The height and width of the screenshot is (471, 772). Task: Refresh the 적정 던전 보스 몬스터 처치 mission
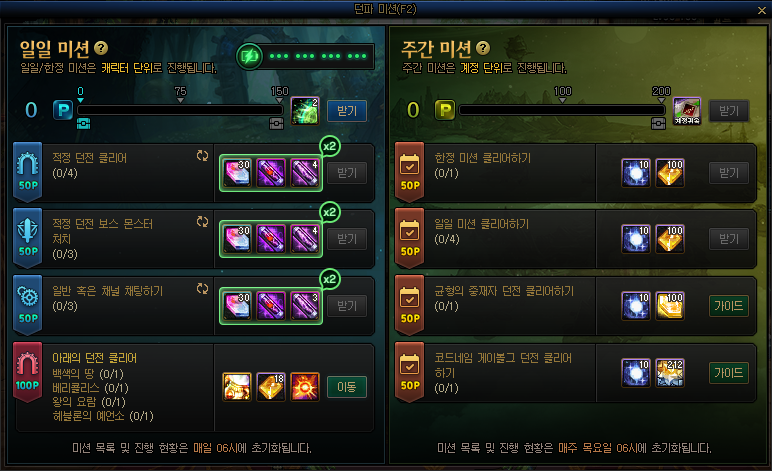pos(202,221)
